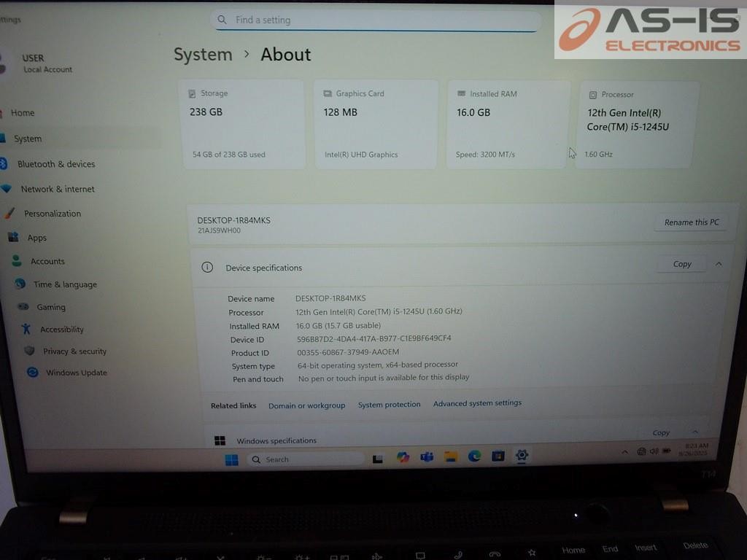Open Microsoft Store from taskbar

point(498,456)
